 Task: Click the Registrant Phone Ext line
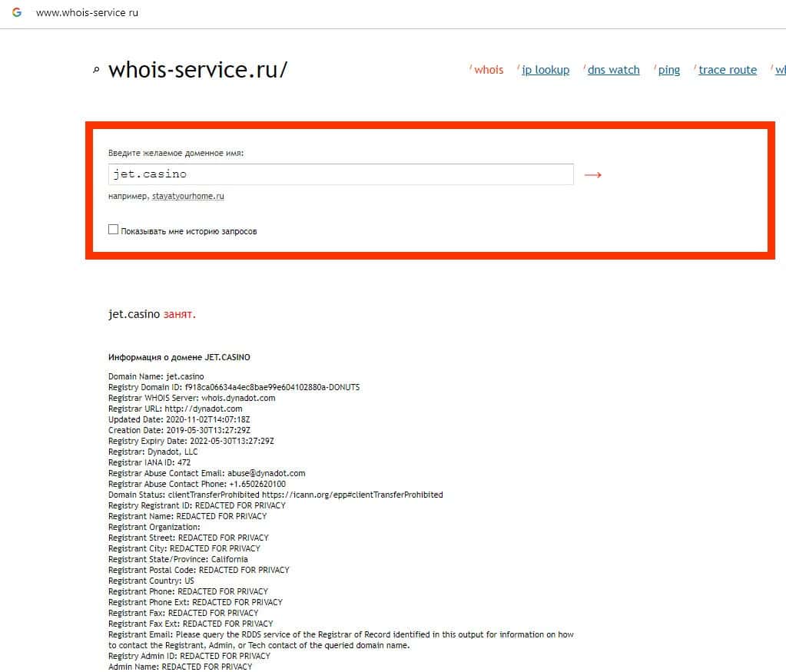[x=195, y=602]
